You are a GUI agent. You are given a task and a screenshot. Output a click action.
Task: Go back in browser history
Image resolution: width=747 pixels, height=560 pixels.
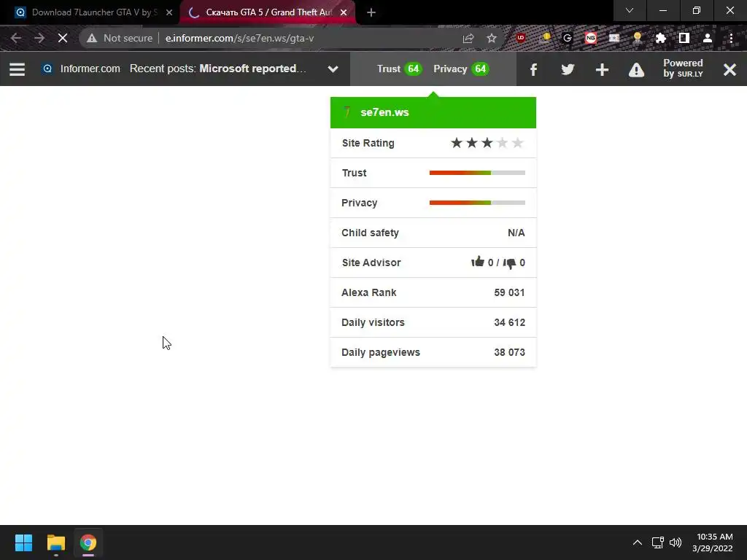[16, 38]
